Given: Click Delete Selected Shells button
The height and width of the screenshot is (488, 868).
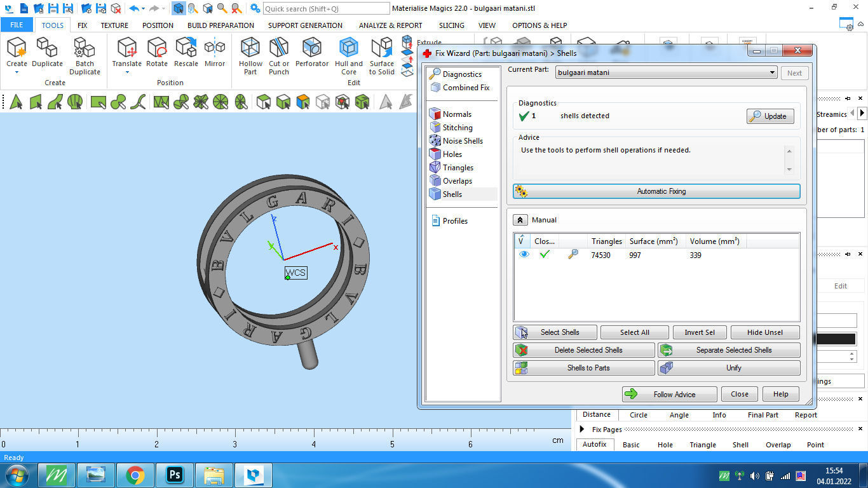Looking at the screenshot, I should [584, 350].
